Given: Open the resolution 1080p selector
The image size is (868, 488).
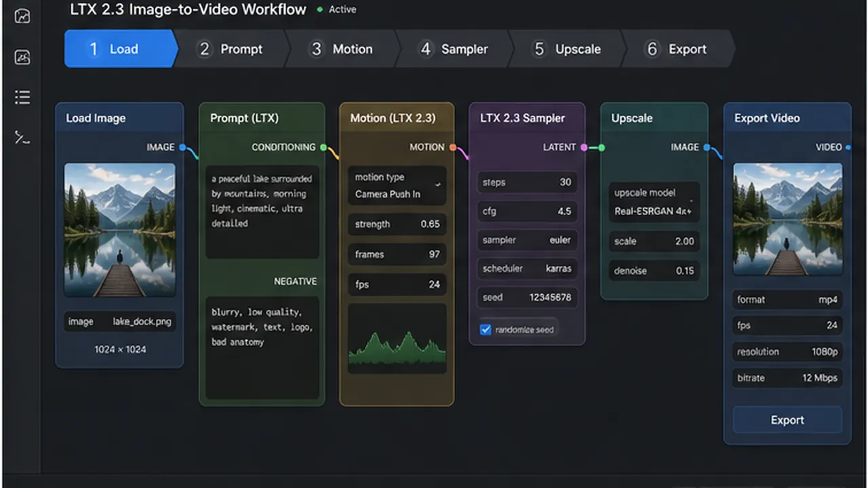Looking at the screenshot, I should pyautogui.click(x=787, y=352).
